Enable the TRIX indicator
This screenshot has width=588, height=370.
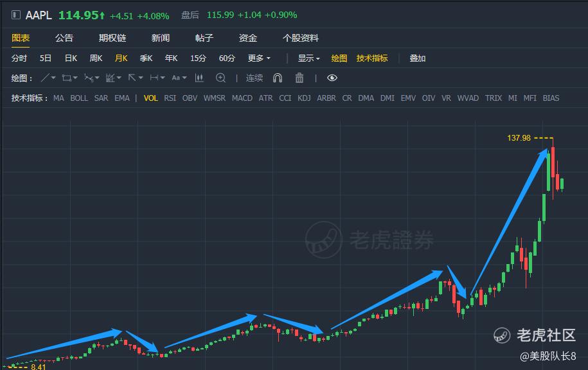(x=494, y=98)
